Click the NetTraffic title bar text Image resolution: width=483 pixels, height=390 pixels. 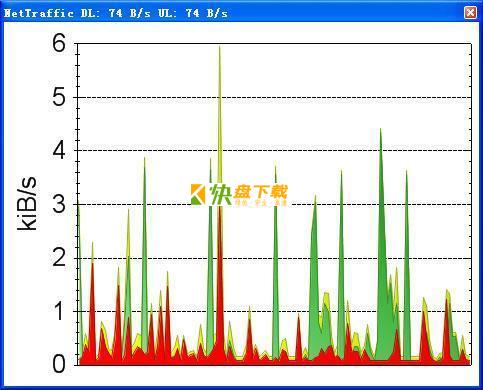coord(116,13)
